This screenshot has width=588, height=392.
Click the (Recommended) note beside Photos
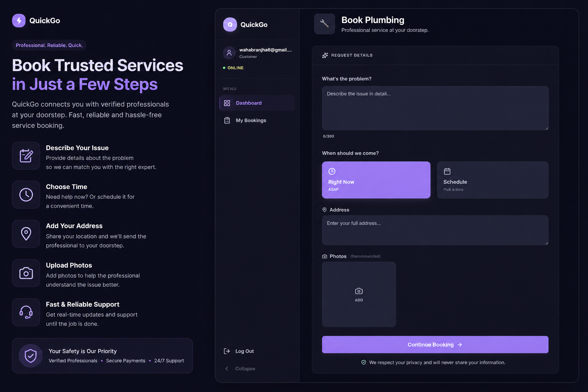click(366, 256)
